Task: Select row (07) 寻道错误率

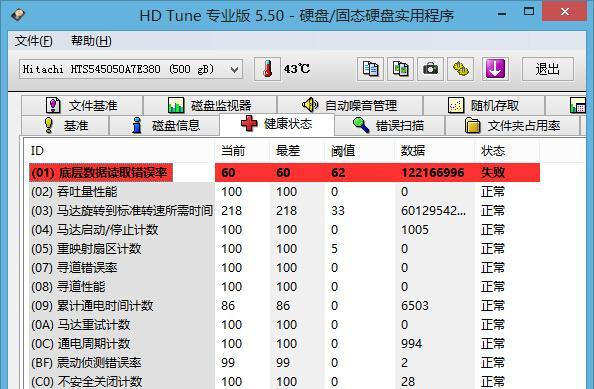Action: coord(284,267)
